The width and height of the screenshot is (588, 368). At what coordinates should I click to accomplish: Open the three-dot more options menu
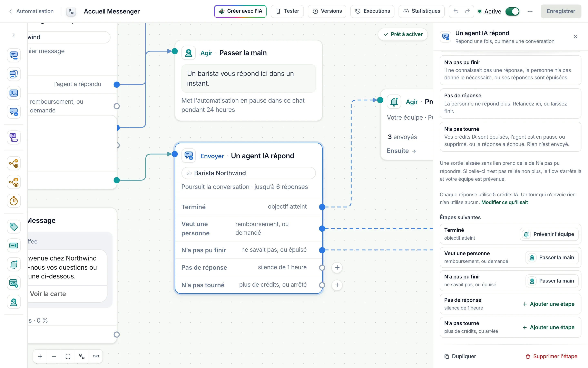click(x=530, y=11)
